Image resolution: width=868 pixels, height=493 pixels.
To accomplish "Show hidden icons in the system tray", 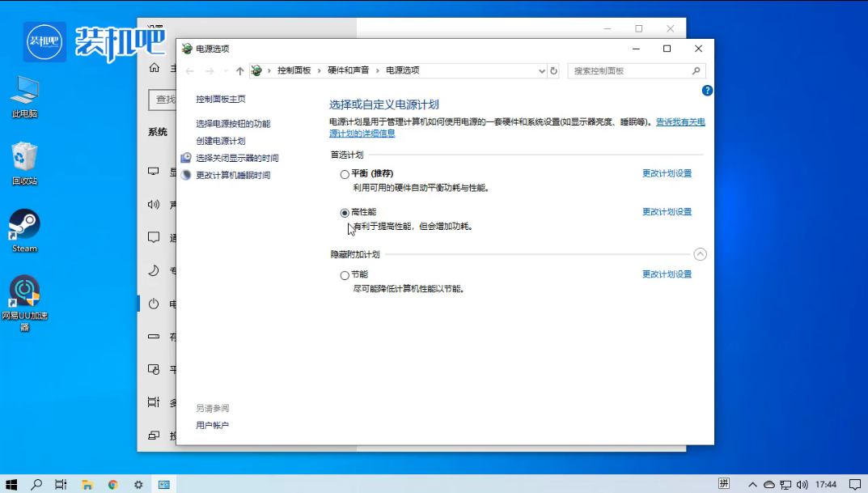I will tap(752, 484).
